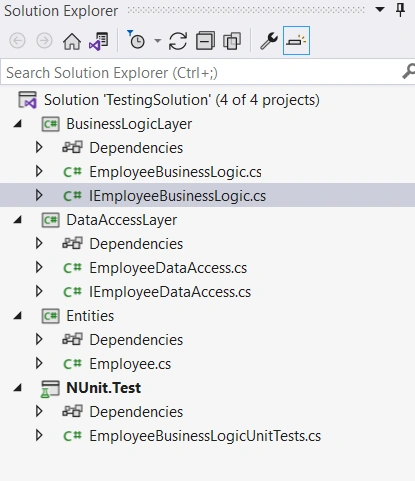
Task: Select Dependencies label under BusinessLogicLayer
Action: (136, 148)
